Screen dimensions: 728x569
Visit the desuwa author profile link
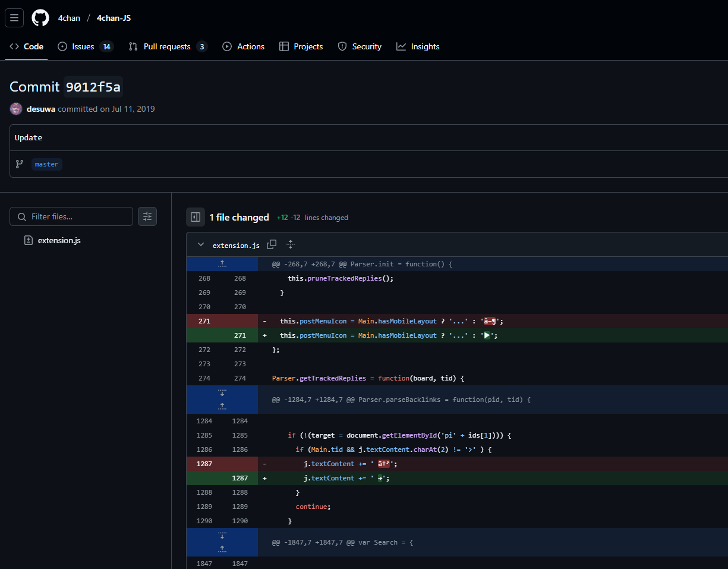[x=41, y=109]
